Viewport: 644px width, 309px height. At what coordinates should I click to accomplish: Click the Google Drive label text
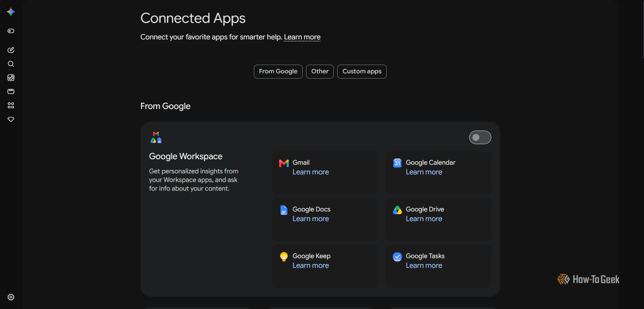pyautogui.click(x=425, y=209)
